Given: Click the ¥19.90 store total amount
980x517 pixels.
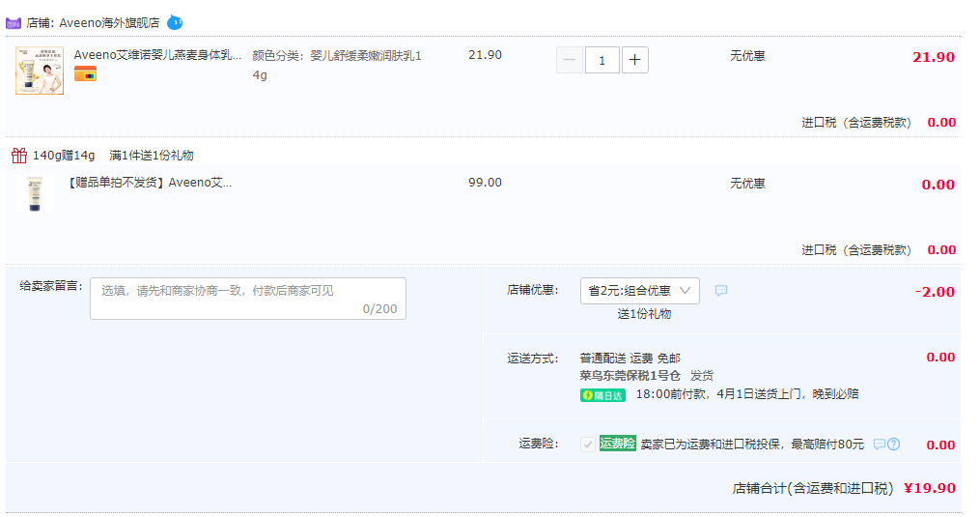Looking at the screenshot, I should pos(930,488).
